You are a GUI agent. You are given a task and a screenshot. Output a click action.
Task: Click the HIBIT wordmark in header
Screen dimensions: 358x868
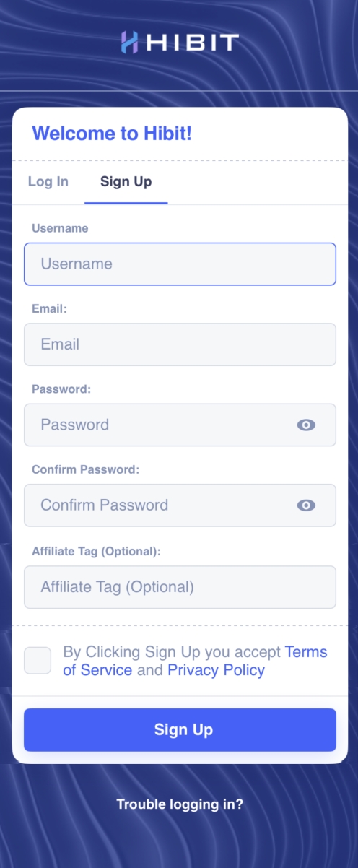click(191, 43)
